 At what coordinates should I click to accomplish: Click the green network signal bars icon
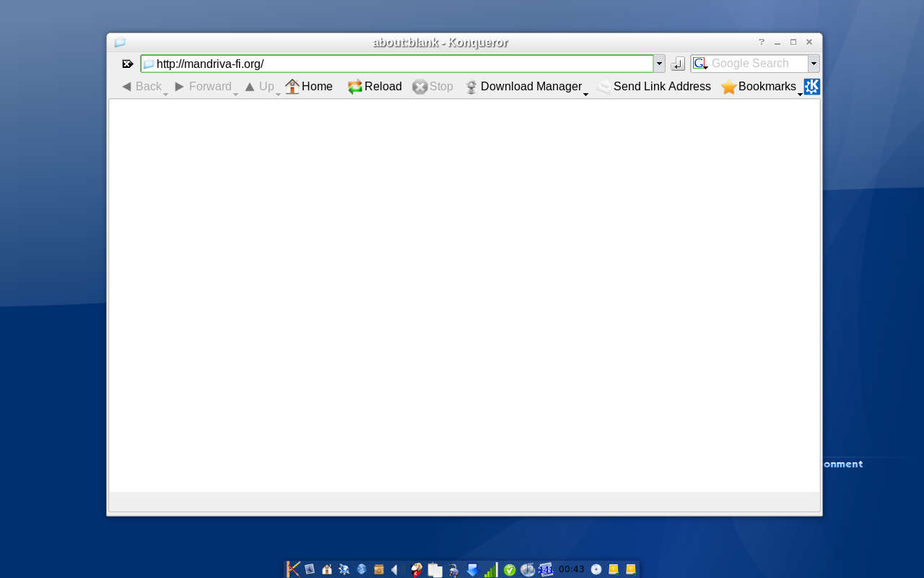click(491, 570)
